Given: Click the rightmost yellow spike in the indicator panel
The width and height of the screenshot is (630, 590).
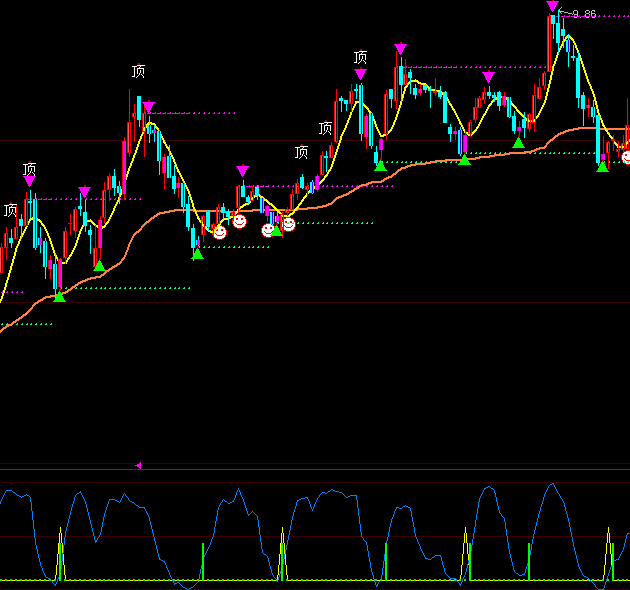Looking at the screenshot, I should [608, 553].
